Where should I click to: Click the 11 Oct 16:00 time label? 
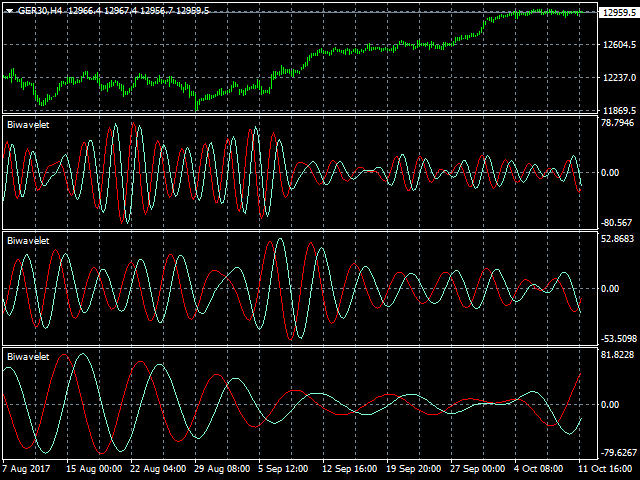tap(604, 469)
